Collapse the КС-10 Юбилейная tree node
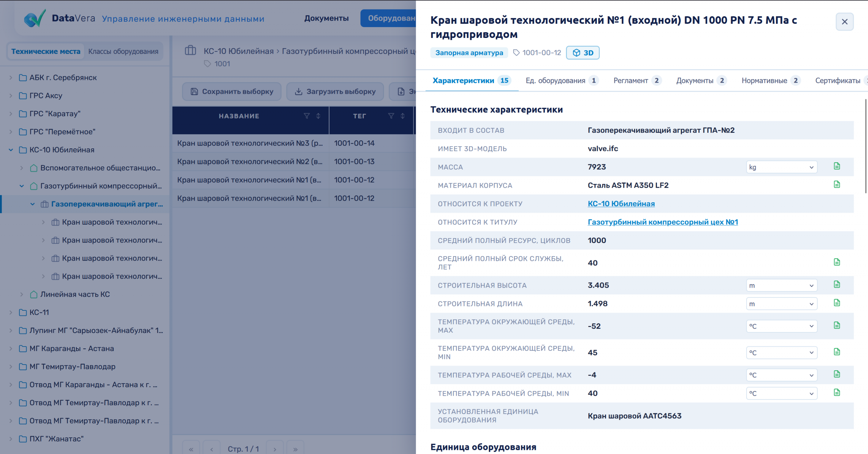The width and height of the screenshot is (868, 454). click(11, 150)
